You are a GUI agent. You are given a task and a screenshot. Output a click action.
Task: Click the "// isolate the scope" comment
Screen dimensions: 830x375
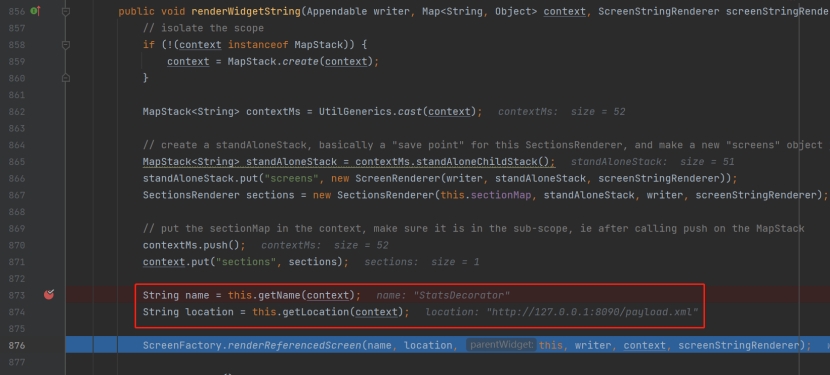click(203, 28)
